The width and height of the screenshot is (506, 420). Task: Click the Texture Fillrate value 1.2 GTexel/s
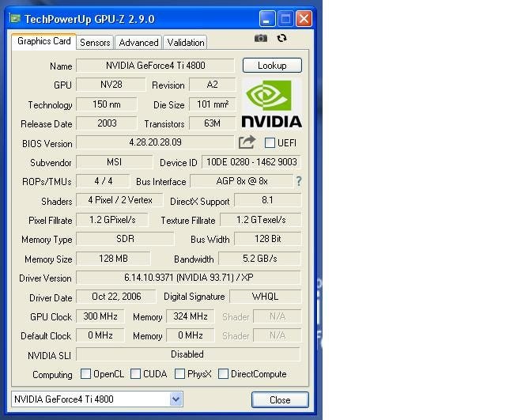click(x=260, y=220)
